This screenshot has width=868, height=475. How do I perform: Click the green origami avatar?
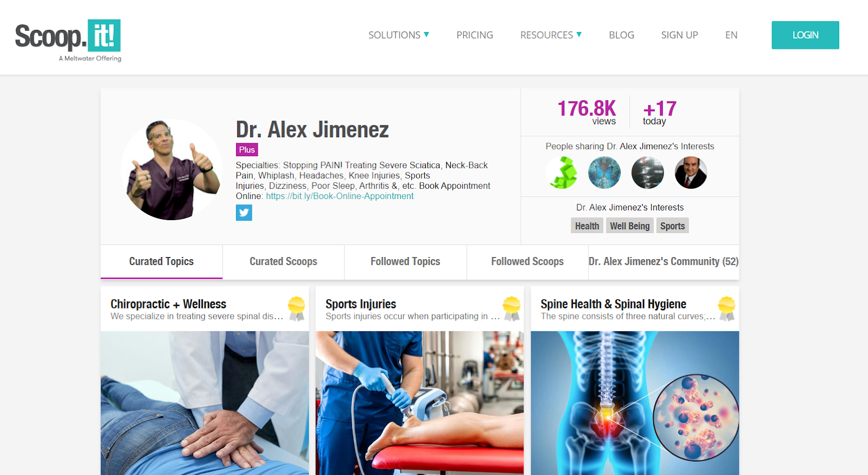point(561,172)
